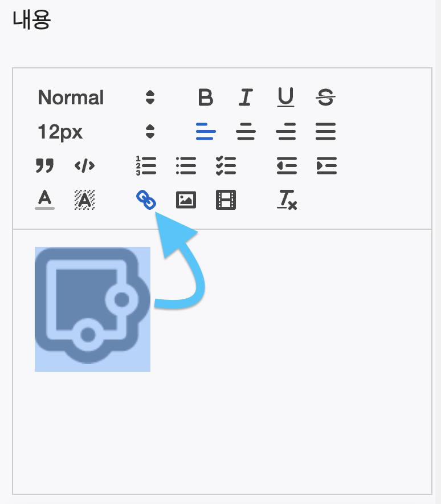Viewport: 441px width, 504px height.
Task: Insert a code block
Action: (x=84, y=166)
